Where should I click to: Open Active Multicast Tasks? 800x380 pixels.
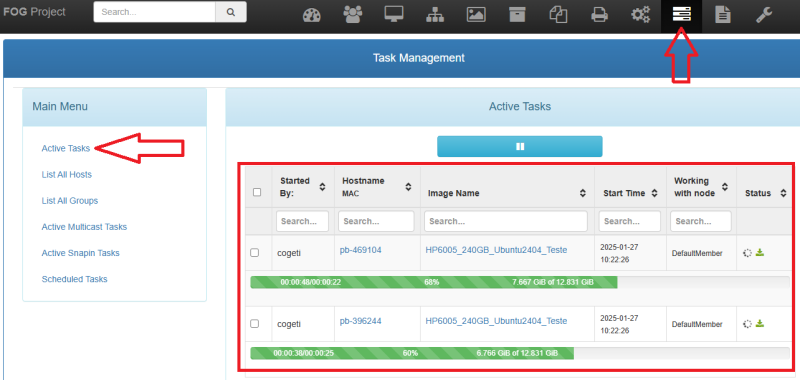(84, 226)
